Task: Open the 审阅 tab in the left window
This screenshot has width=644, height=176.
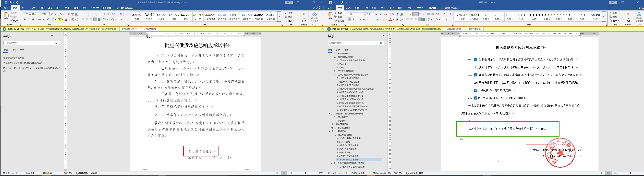Action: (x=67, y=8)
